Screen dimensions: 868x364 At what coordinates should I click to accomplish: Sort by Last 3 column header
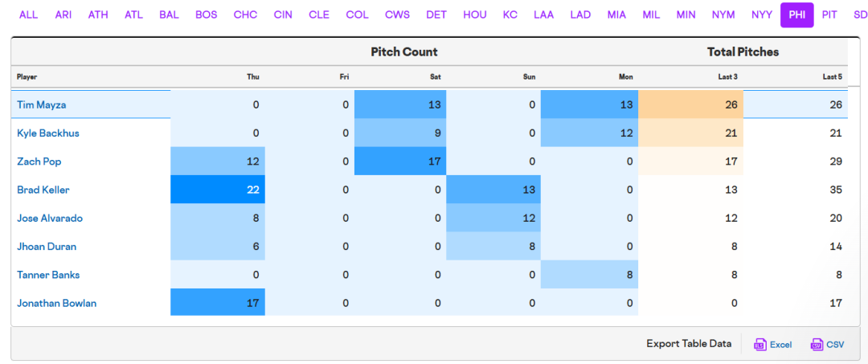(727, 77)
